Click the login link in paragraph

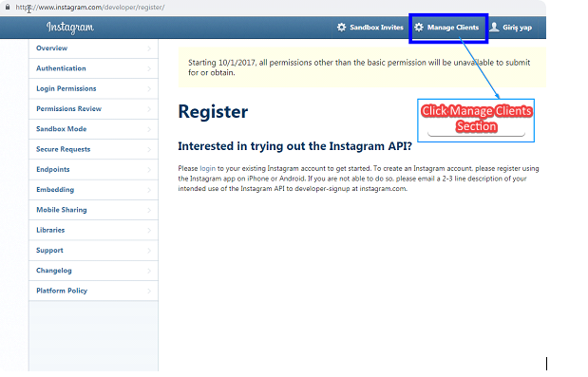pos(207,169)
